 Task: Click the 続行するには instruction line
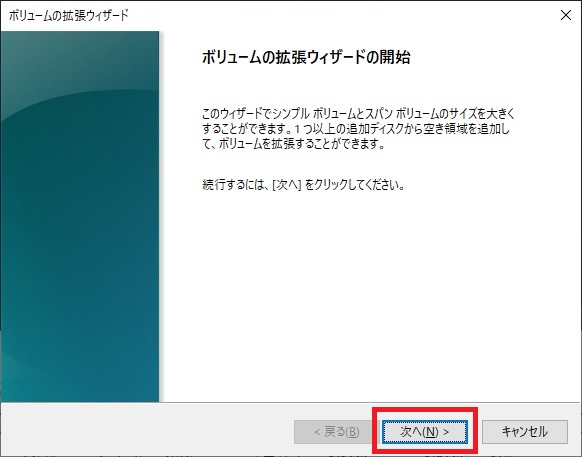[303, 185]
